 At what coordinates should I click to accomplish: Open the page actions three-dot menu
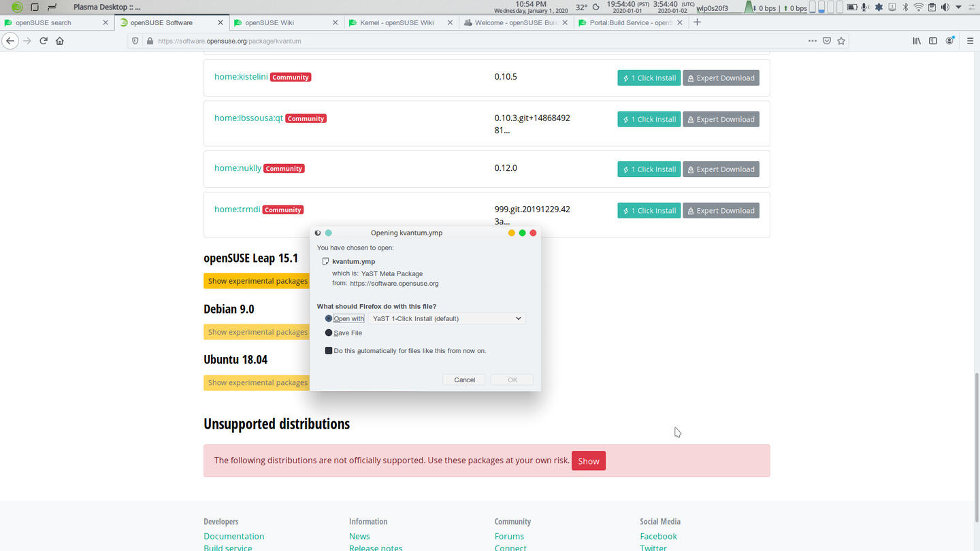pos(812,41)
